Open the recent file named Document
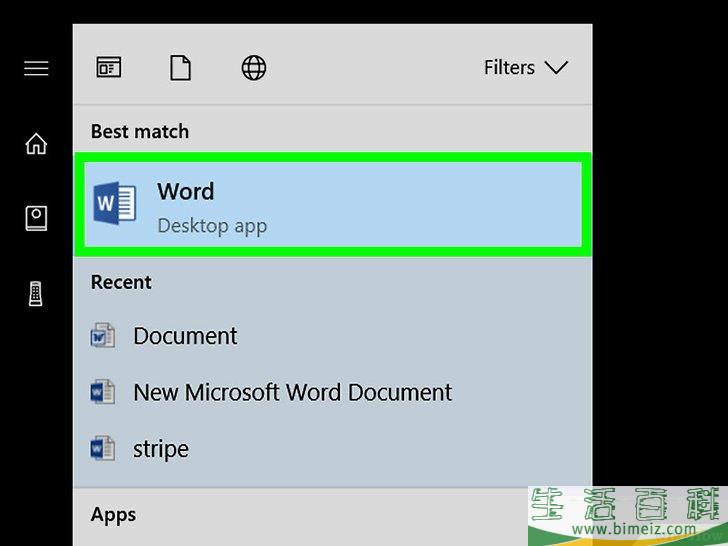Viewport: 728px width, 546px height. [333, 336]
